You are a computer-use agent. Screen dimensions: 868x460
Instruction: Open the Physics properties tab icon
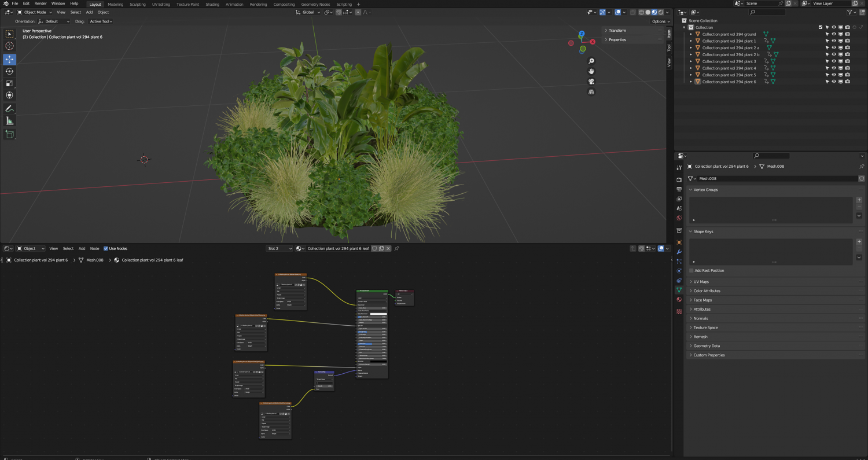679,271
